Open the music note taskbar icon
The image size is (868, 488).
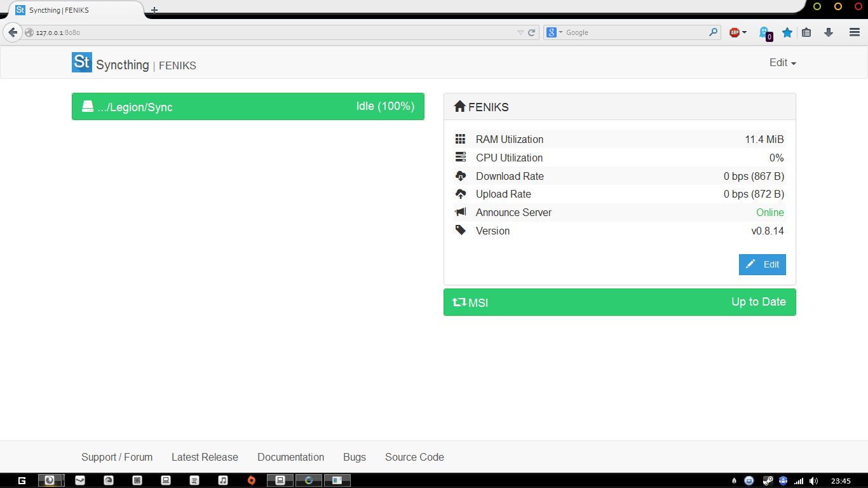pos(223,480)
